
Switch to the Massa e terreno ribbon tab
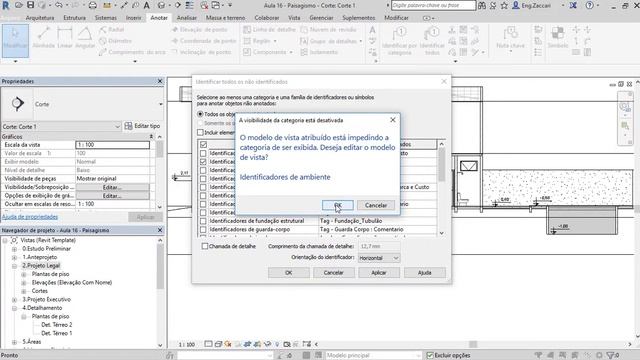tap(225, 18)
